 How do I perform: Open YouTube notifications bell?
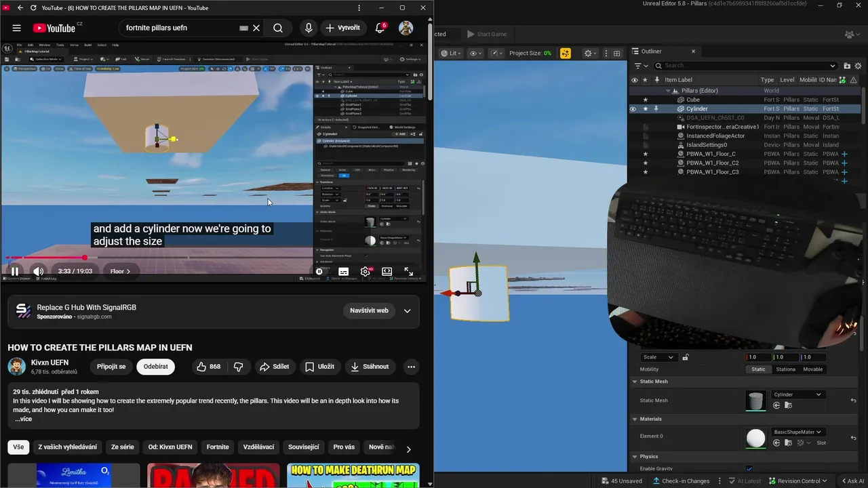pos(380,28)
